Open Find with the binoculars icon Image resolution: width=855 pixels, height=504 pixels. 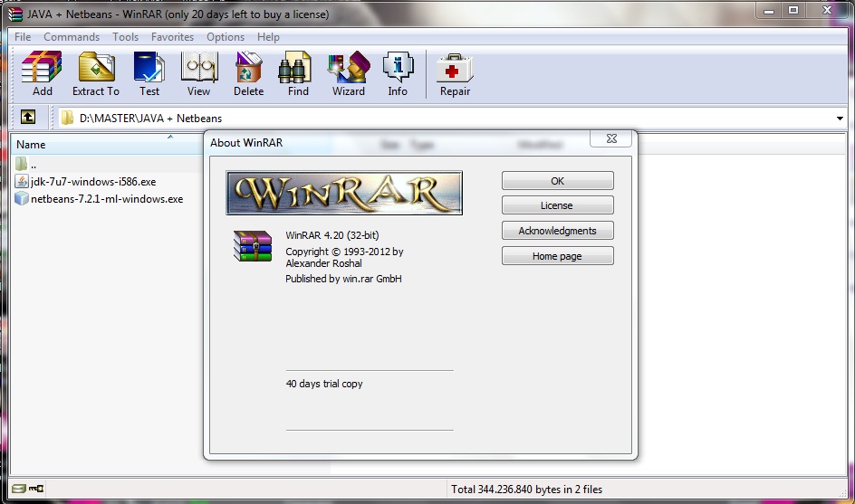coord(295,66)
